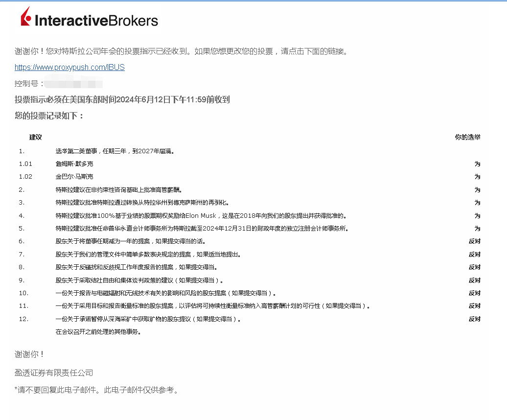Click the line 在会议召开之前处理的其他事务

(x=98, y=332)
